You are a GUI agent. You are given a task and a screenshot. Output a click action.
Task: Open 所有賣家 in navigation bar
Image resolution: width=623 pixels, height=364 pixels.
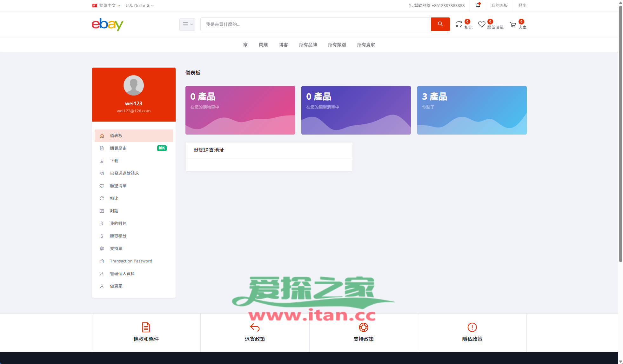click(366, 45)
